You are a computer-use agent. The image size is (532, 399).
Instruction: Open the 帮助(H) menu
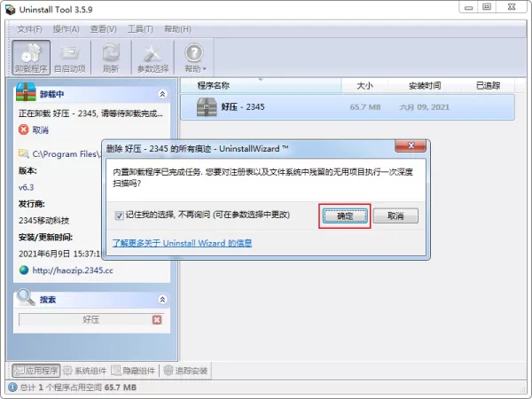click(x=177, y=29)
